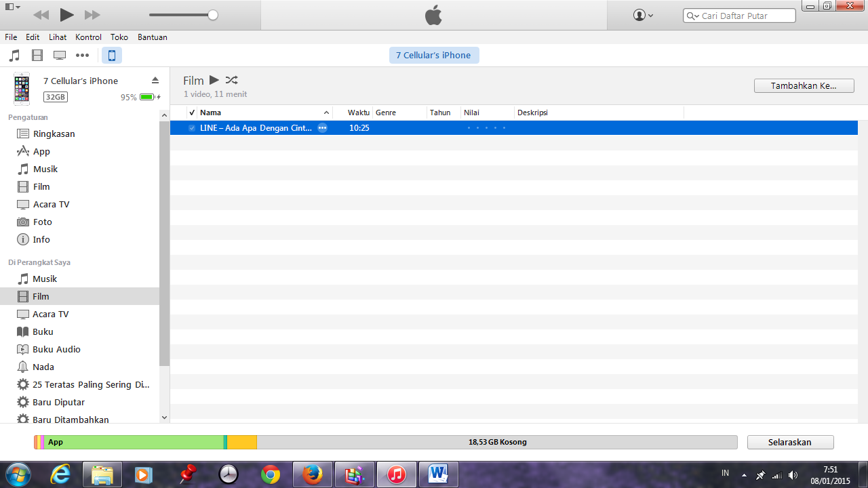The image size is (868, 488).
Task: Open the Kontrol menu
Action: tap(88, 37)
